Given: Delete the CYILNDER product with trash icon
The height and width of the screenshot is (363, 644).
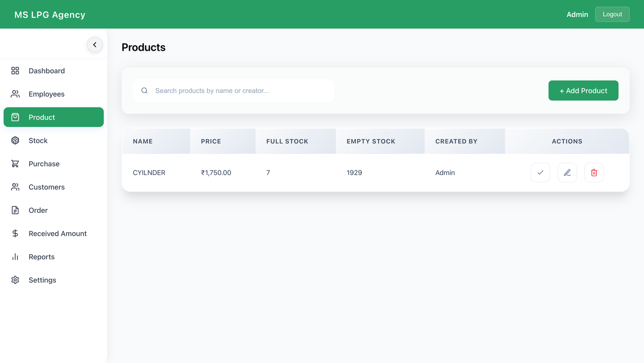Looking at the screenshot, I should click(x=594, y=173).
